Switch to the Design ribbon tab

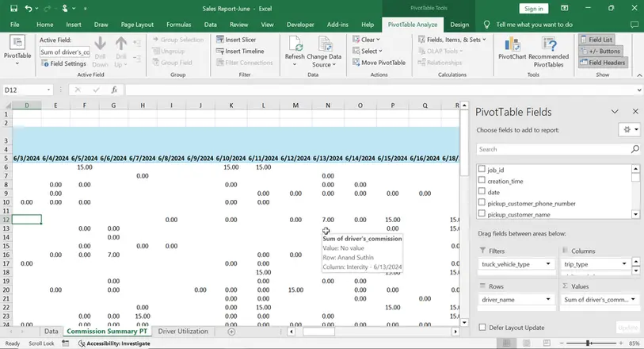pyautogui.click(x=459, y=25)
